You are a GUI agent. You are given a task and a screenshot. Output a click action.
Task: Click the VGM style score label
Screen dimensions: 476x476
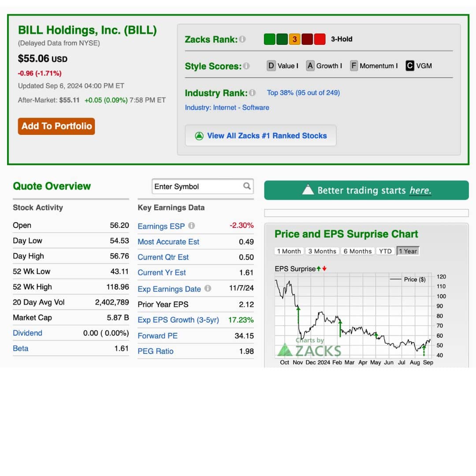click(x=424, y=66)
